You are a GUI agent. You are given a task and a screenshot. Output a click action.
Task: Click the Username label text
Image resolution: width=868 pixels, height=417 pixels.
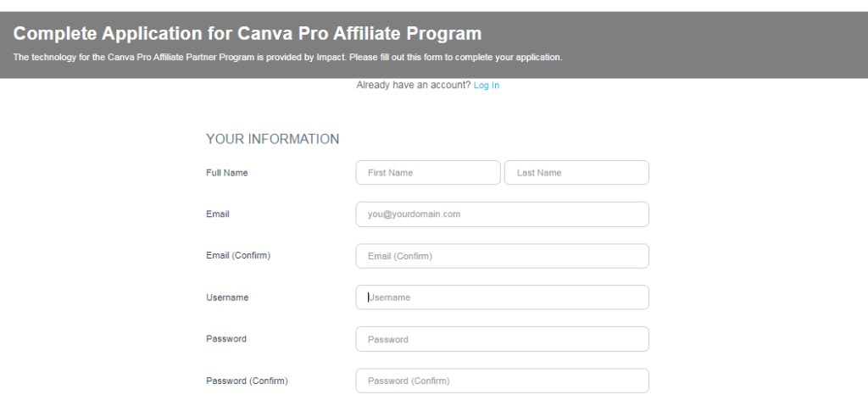pos(227,297)
